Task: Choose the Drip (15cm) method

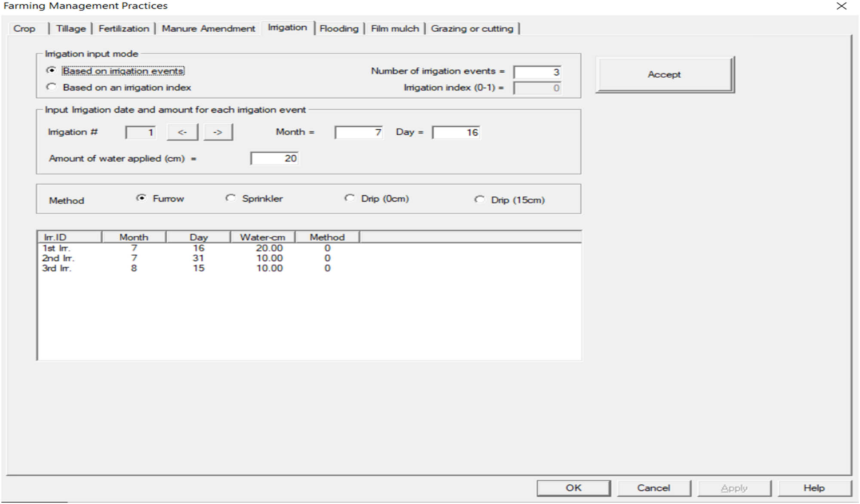Action: [479, 200]
